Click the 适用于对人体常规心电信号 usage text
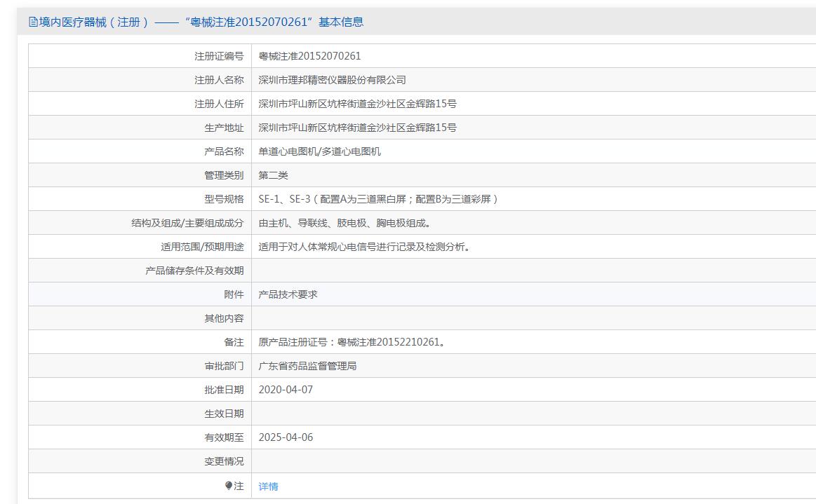This screenshot has width=816, height=504. (x=365, y=247)
